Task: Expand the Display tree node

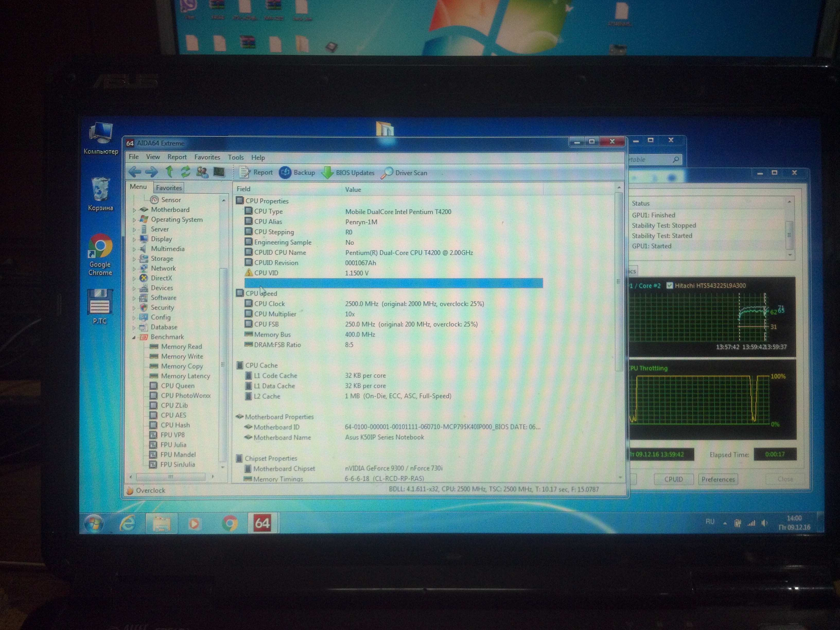Action: [x=134, y=239]
